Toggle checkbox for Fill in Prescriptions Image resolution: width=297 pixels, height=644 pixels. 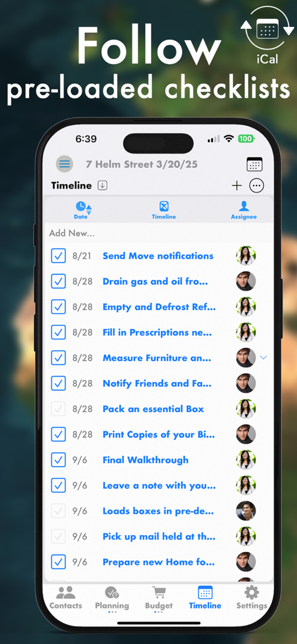58,332
